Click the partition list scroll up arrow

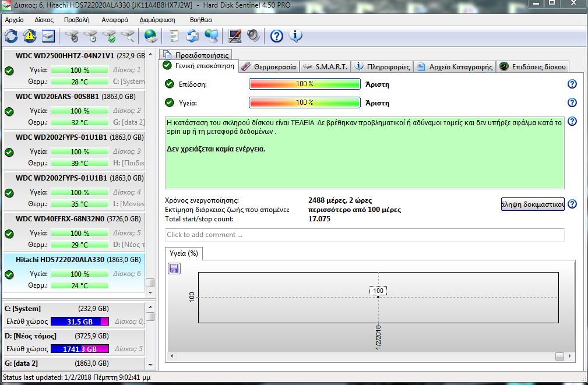point(150,306)
